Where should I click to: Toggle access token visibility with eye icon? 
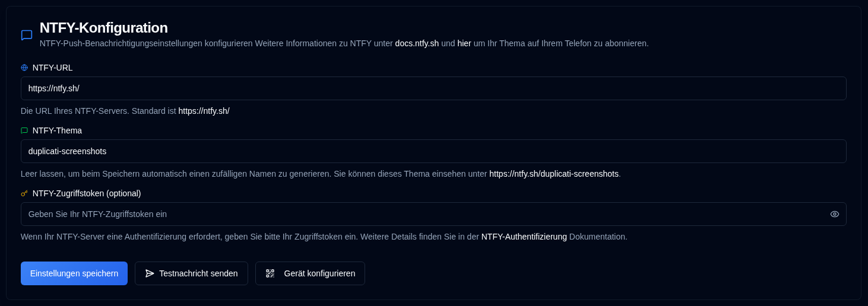pyautogui.click(x=835, y=214)
